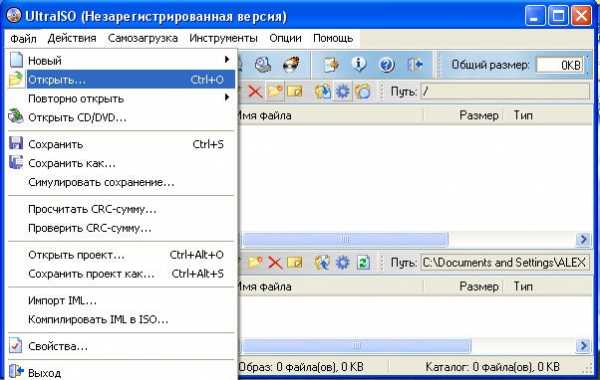Expand the Повторно открыть submenu

[121, 99]
